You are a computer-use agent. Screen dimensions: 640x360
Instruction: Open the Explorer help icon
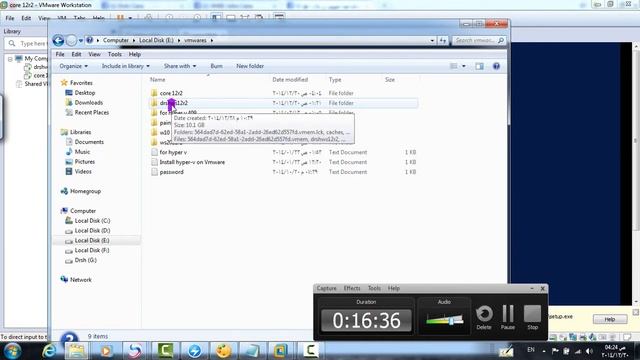click(x=496, y=66)
